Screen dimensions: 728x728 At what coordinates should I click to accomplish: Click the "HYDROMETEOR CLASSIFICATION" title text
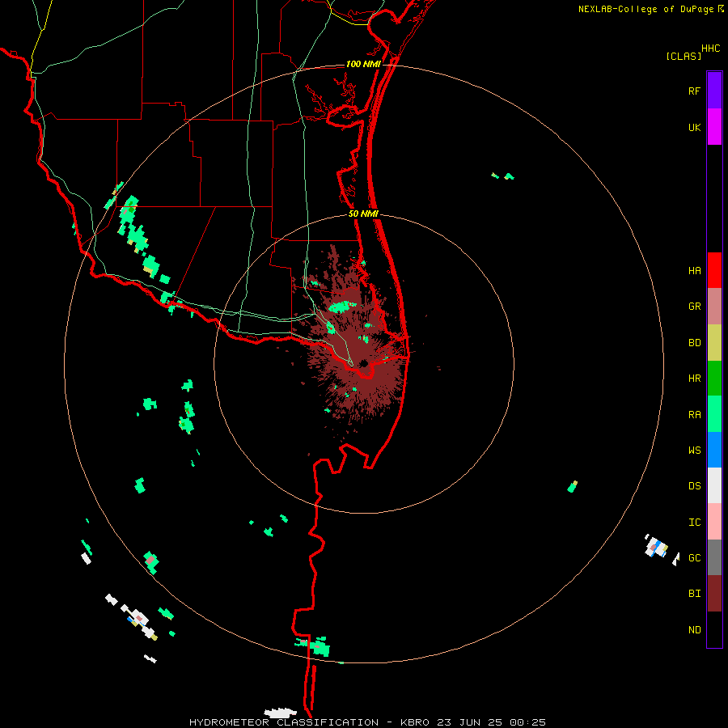point(284,722)
